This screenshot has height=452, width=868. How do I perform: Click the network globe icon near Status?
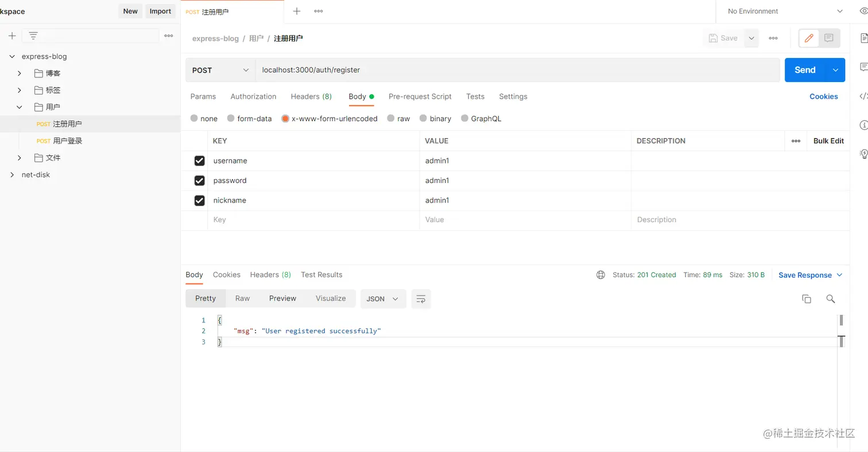[x=600, y=275]
